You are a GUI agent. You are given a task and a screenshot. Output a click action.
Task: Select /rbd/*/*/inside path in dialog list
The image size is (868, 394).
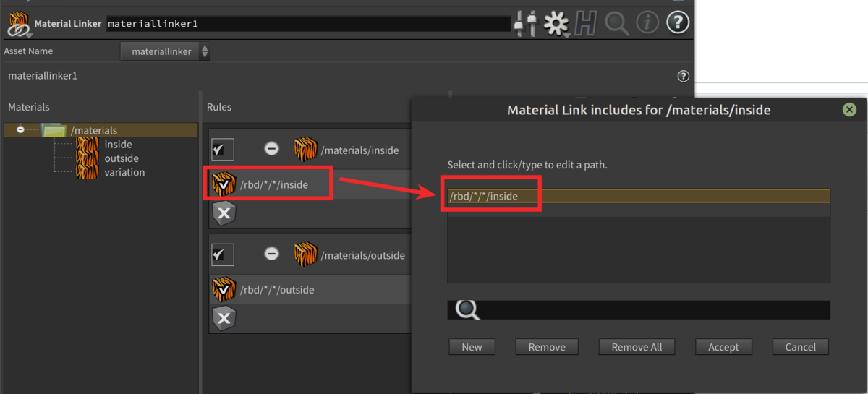pyautogui.click(x=639, y=196)
